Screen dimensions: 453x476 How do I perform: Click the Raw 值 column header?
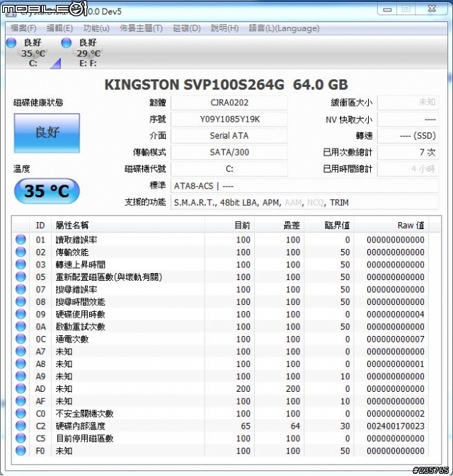(391, 225)
